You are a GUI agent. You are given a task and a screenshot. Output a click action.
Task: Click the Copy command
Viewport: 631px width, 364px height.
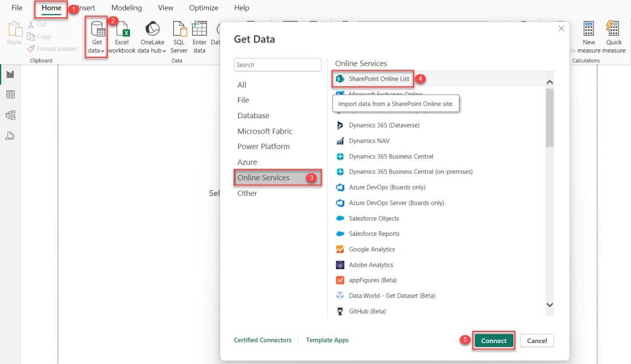[x=39, y=36]
